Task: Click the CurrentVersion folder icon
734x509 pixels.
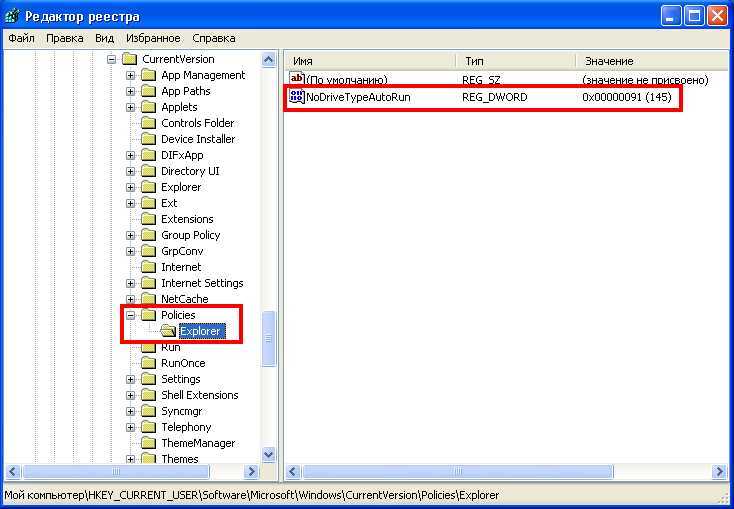Action: pyautogui.click(x=129, y=59)
